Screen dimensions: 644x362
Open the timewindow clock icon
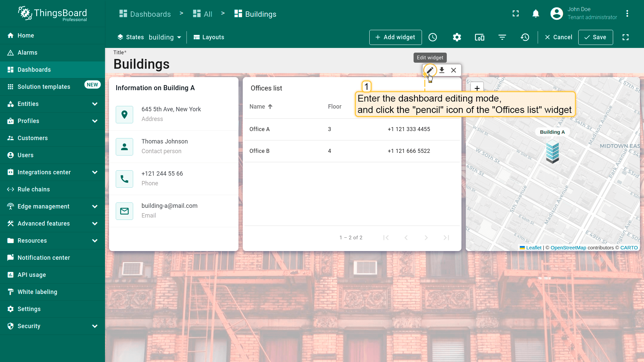click(x=433, y=37)
